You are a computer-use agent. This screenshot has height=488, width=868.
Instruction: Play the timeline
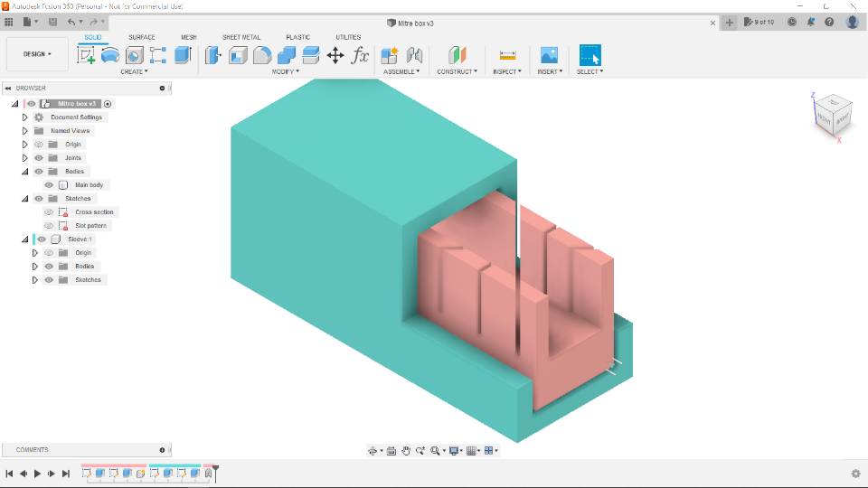[x=38, y=474]
